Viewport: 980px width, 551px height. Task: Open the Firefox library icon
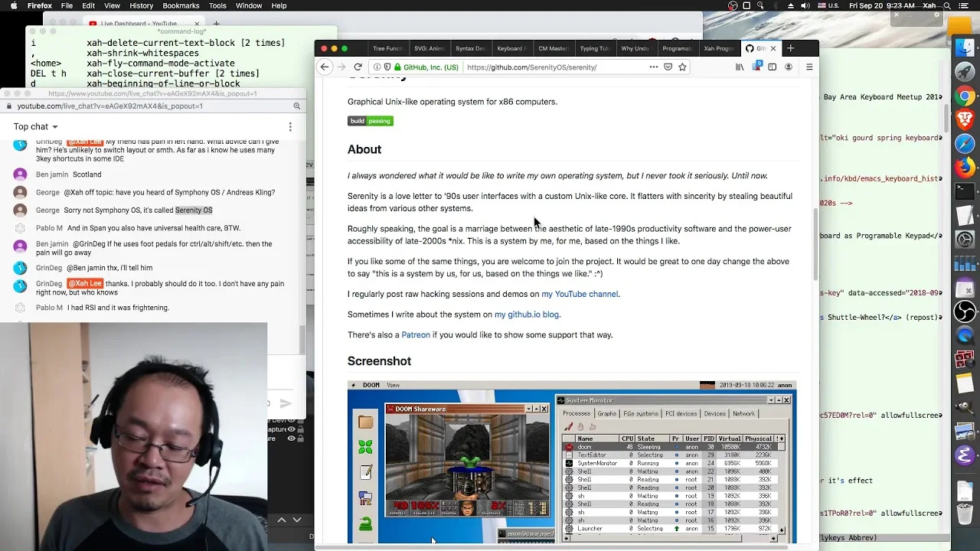(x=739, y=67)
